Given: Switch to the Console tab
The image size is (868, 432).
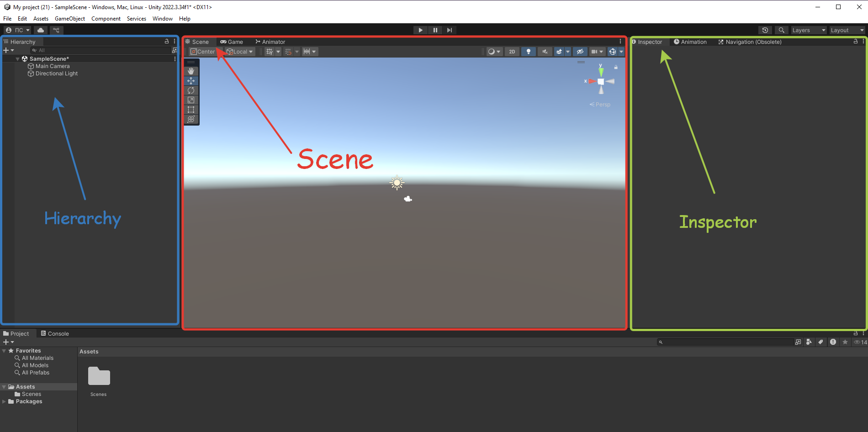Looking at the screenshot, I should click(x=55, y=333).
